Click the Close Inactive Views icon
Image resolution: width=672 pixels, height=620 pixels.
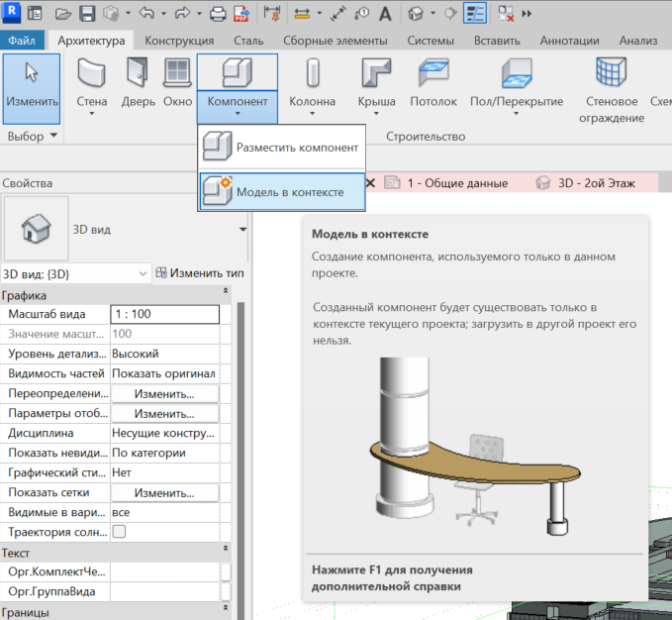click(506, 14)
